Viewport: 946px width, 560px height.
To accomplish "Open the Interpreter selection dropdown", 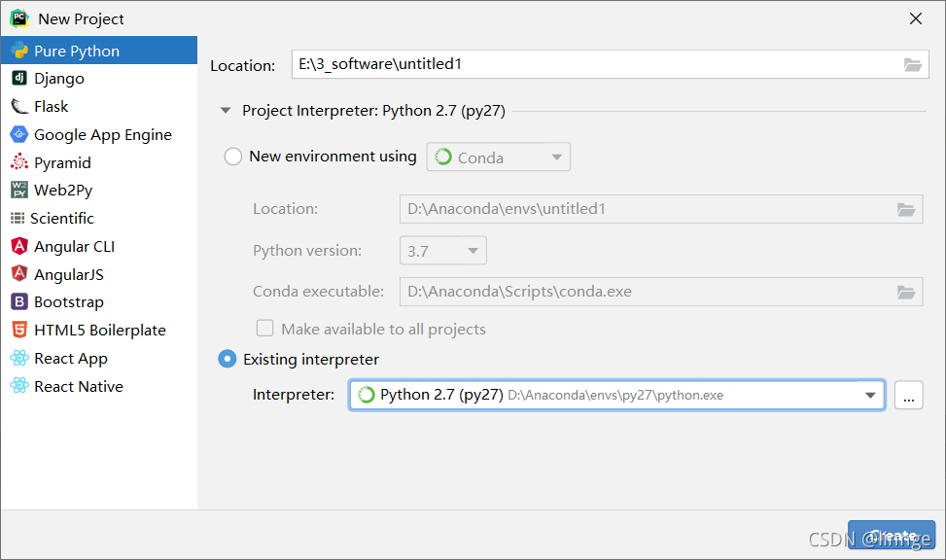I will point(870,395).
